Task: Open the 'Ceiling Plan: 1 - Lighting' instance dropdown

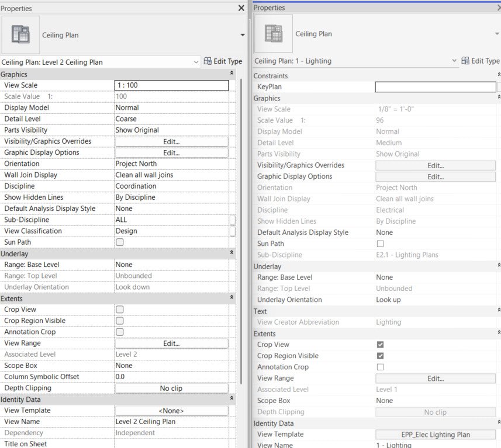Action: pos(454,61)
